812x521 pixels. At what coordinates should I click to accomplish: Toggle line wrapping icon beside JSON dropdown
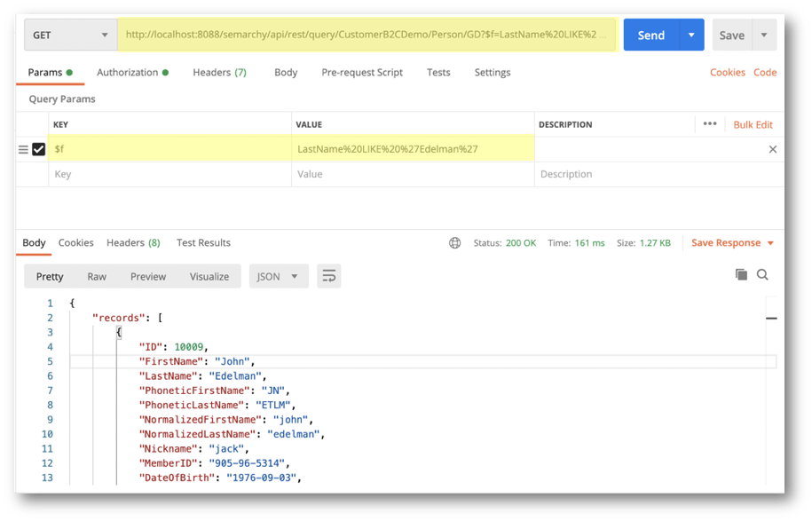point(328,276)
